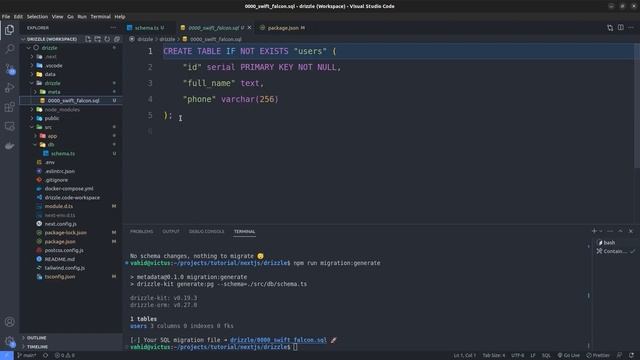This screenshot has width=640, height=360.
Task: Open the Remote Explorer view
Action: coord(9,126)
